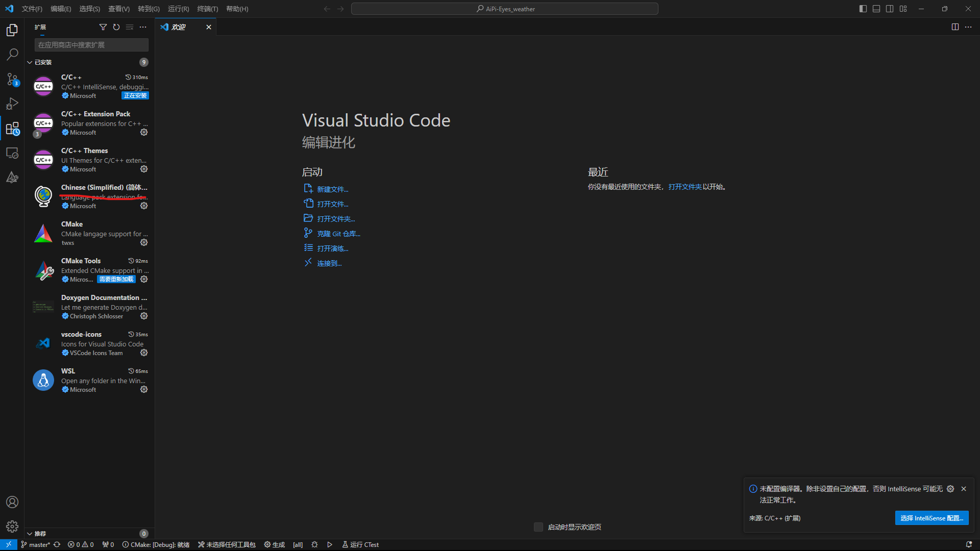Run CTest from status bar
Image resolution: width=980 pixels, height=551 pixels.
[360, 544]
